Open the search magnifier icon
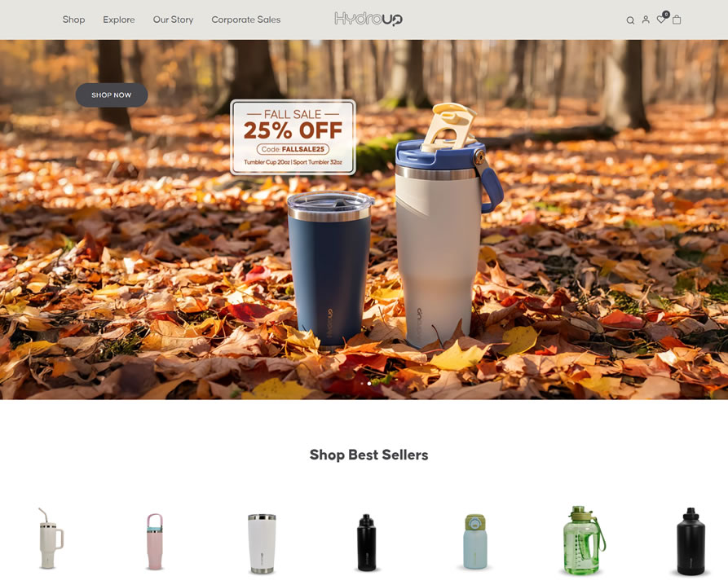 point(630,20)
